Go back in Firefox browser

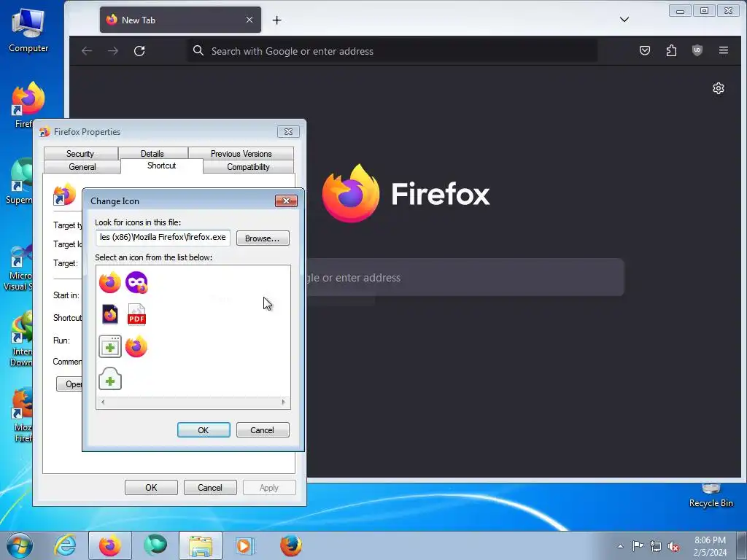tap(87, 51)
